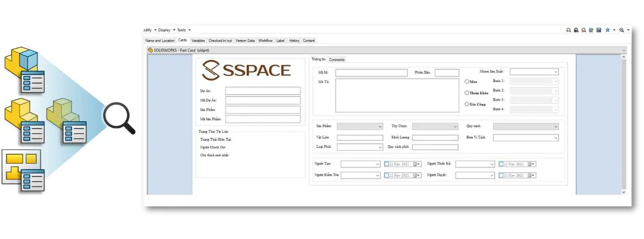Open the Loại Phôi dropdown list
644x239 pixels.
(x=360, y=147)
